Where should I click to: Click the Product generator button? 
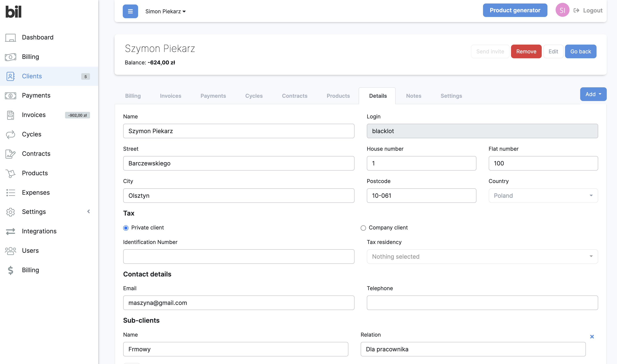click(515, 10)
